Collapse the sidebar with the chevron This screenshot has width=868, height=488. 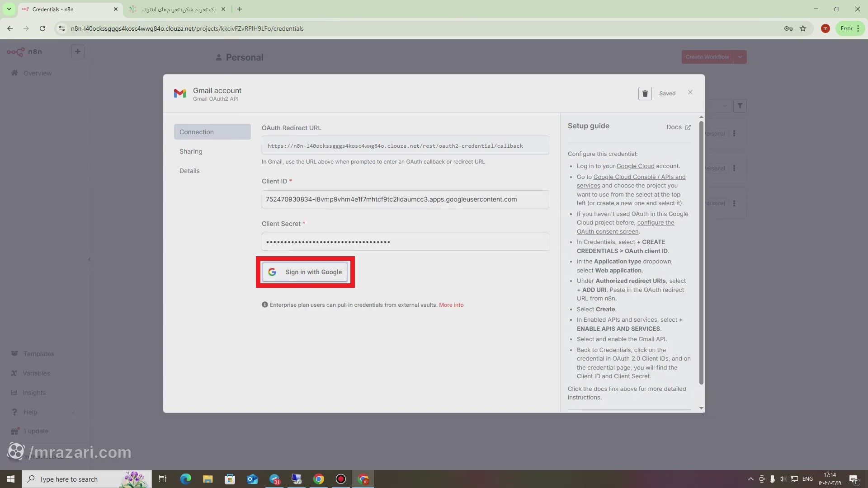tap(89, 259)
